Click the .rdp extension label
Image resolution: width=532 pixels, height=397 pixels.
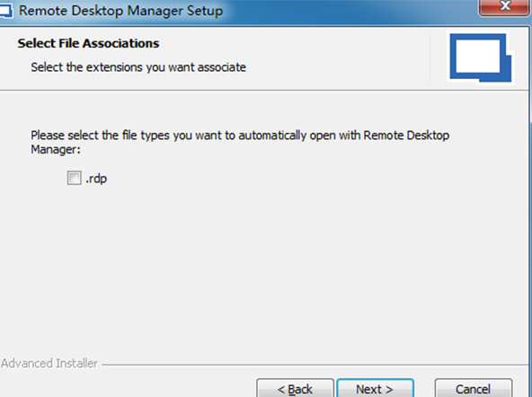(x=96, y=179)
